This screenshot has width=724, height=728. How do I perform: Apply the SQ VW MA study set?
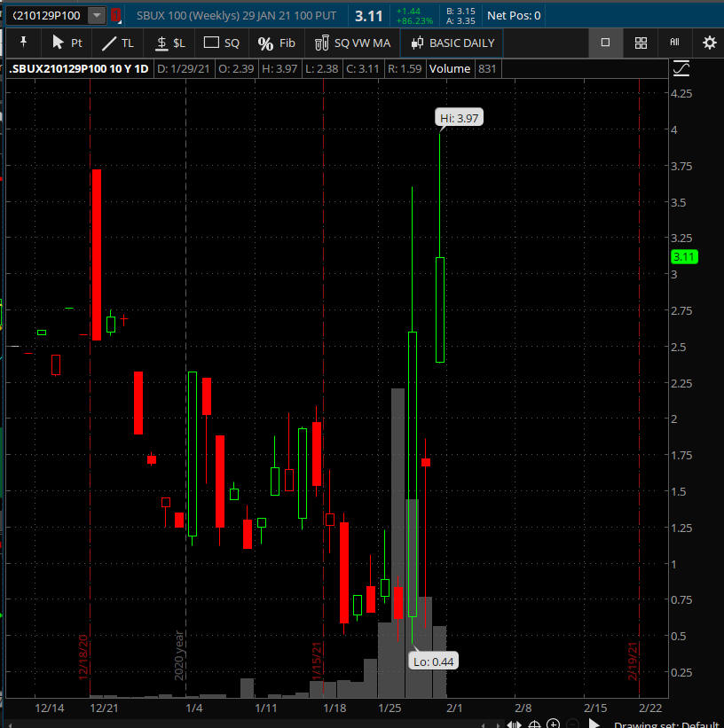point(352,43)
